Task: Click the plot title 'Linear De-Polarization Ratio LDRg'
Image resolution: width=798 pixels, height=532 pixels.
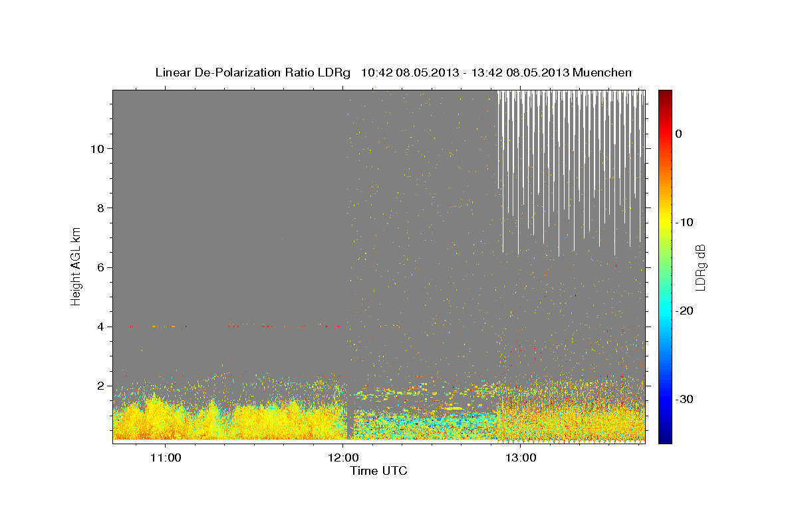Action: (x=253, y=72)
